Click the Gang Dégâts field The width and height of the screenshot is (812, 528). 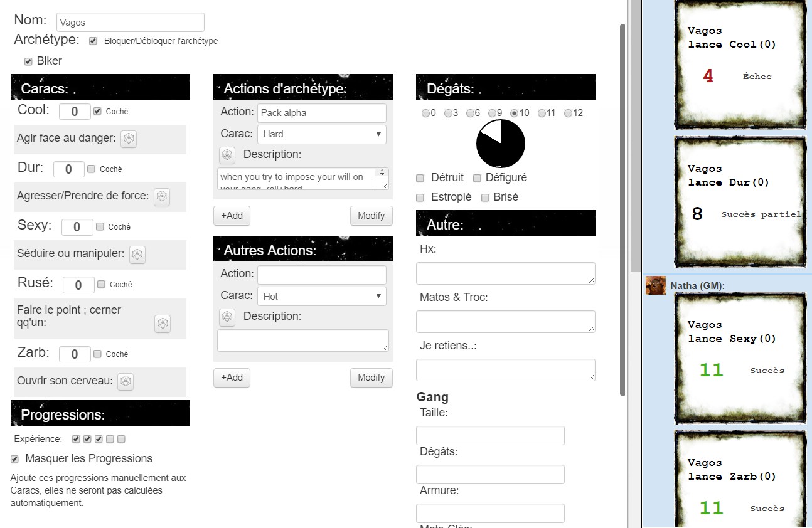tap(490, 474)
